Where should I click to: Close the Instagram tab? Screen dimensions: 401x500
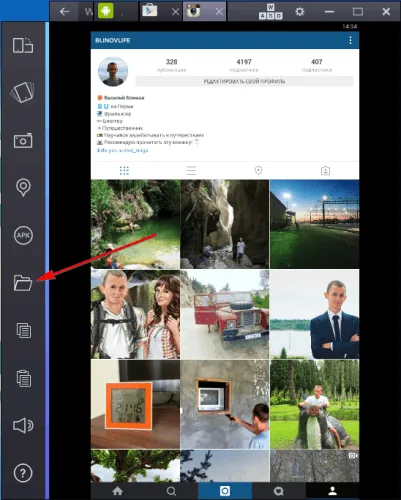pyautogui.click(x=219, y=12)
